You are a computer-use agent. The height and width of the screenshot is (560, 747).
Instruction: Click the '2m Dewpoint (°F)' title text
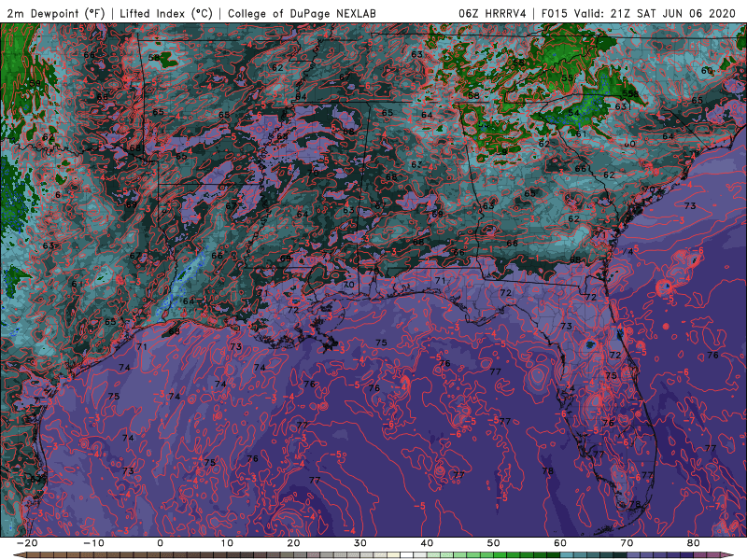56,13
